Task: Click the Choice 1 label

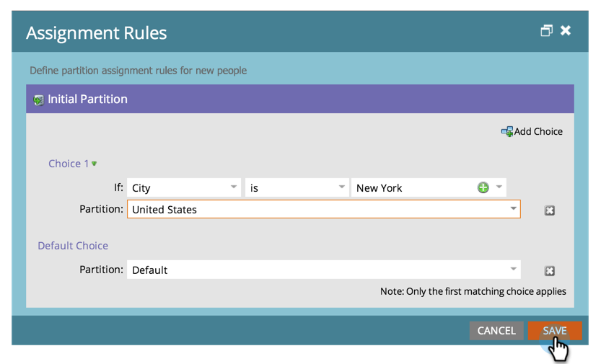Action: 69,164
